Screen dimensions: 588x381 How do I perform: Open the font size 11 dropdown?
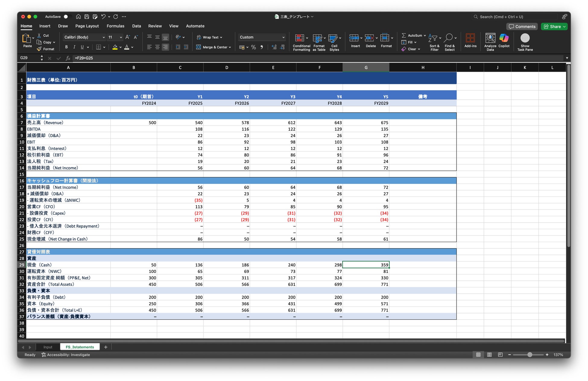[x=121, y=37]
